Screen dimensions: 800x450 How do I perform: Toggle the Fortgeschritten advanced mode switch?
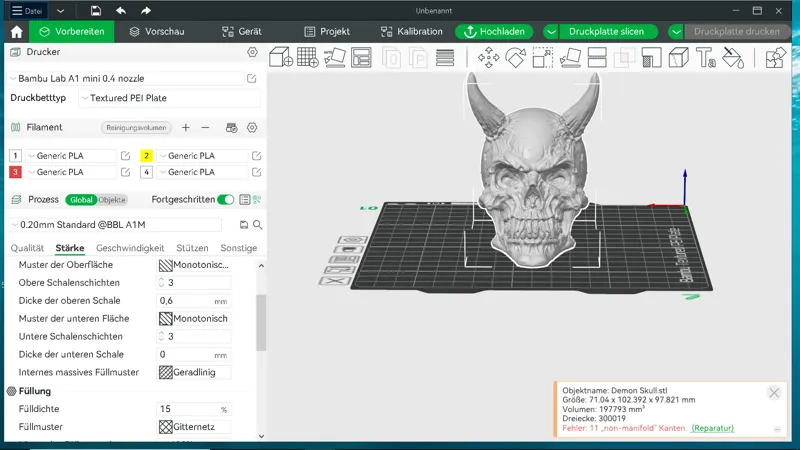point(226,199)
